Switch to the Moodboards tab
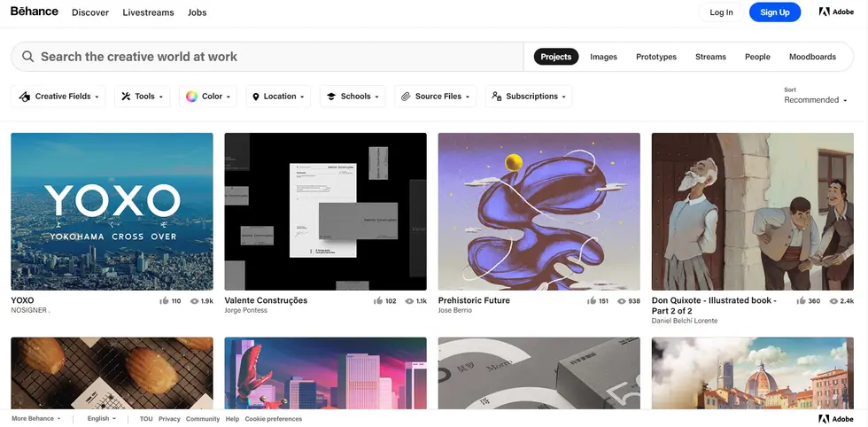The height and width of the screenshot is (427, 868). coord(812,57)
